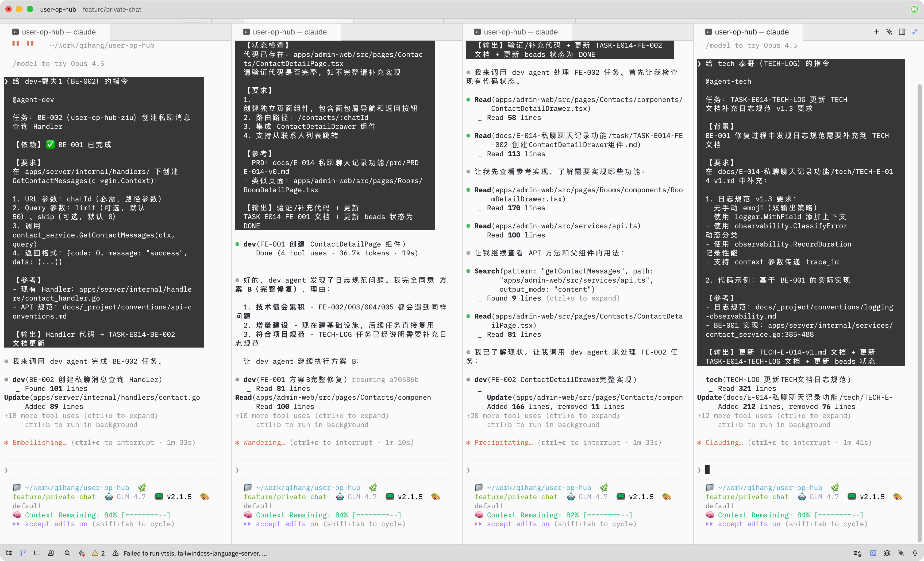
Task: Click user-op-hub project name in title bar
Action: click(x=58, y=9)
